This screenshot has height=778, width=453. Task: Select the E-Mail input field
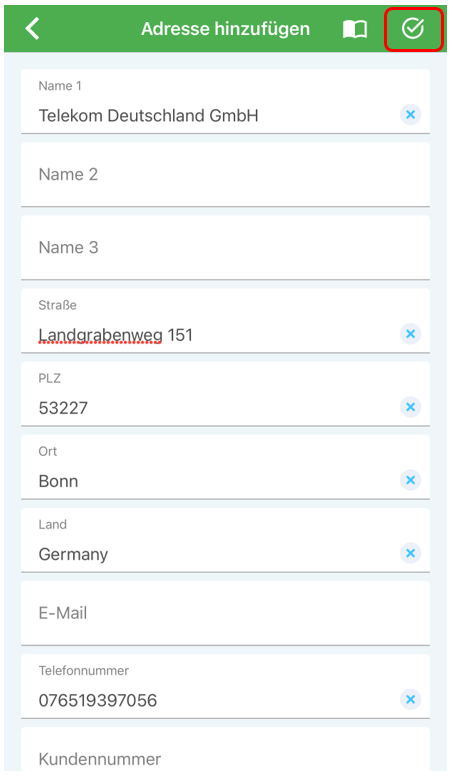pyautogui.click(x=225, y=613)
